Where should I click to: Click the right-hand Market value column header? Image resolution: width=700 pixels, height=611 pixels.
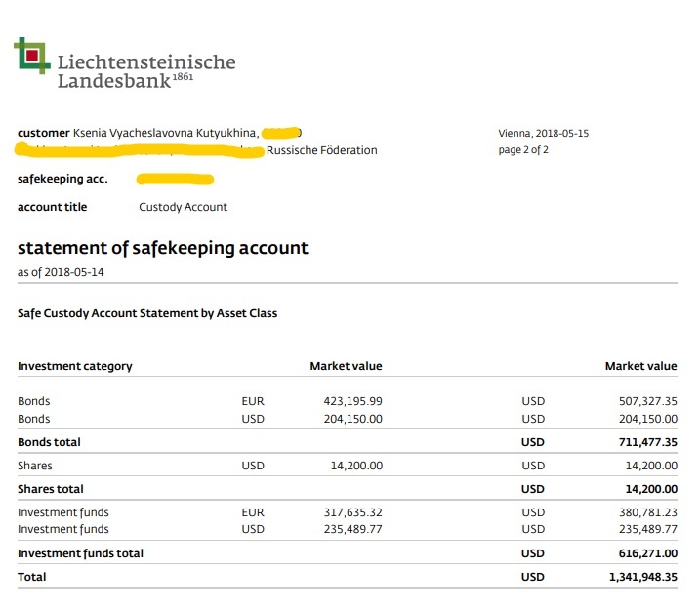[641, 366]
